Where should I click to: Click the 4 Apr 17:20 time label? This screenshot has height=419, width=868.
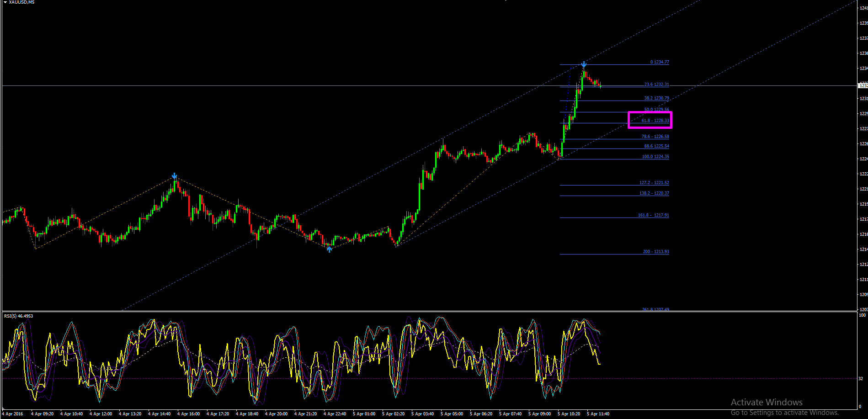point(218,414)
